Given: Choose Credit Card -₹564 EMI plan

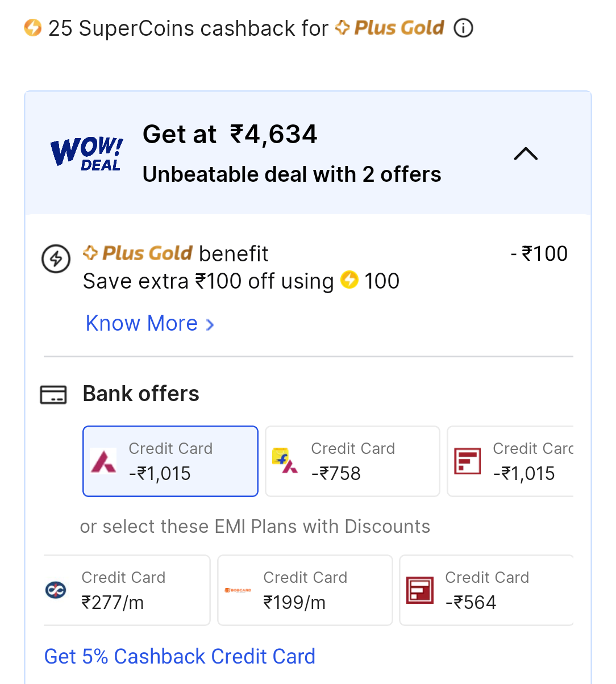Looking at the screenshot, I should (x=486, y=590).
